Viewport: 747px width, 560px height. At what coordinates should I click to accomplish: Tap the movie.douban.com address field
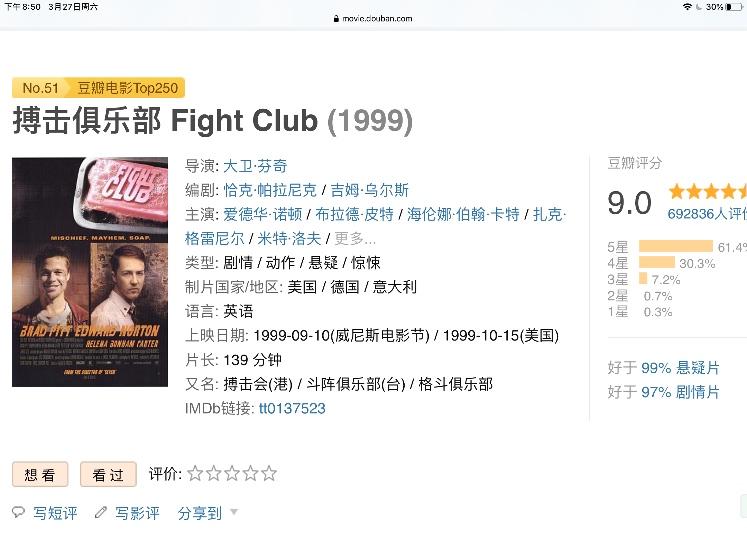(x=377, y=19)
